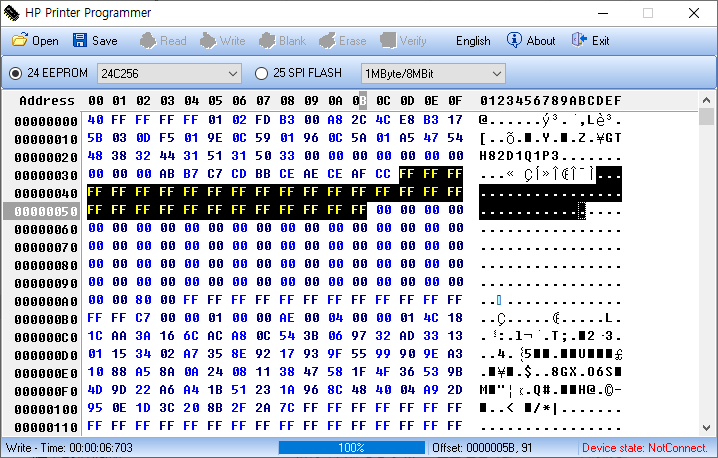718x458 pixels.
Task: Click the vertical scrollbar thumb in hex view
Action: pyautogui.click(x=706, y=116)
